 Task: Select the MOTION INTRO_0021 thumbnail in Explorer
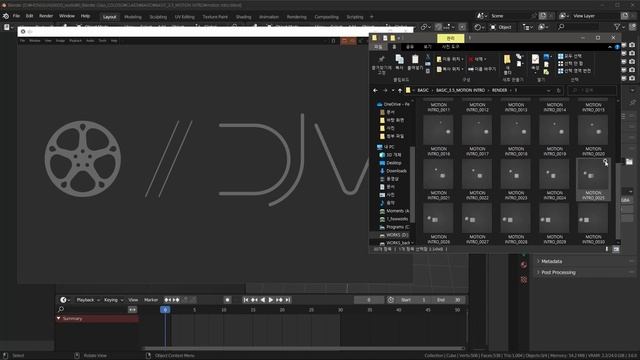pos(438,174)
